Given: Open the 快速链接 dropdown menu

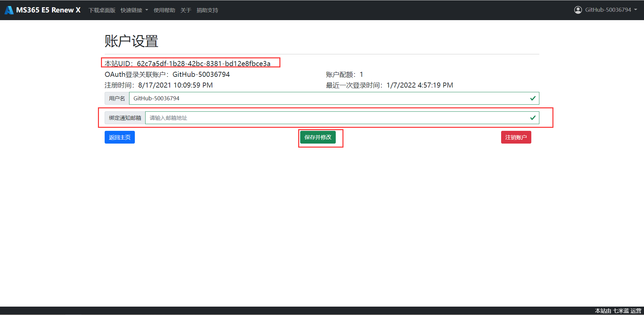Looking at the screenshot, I should (134, 10).
